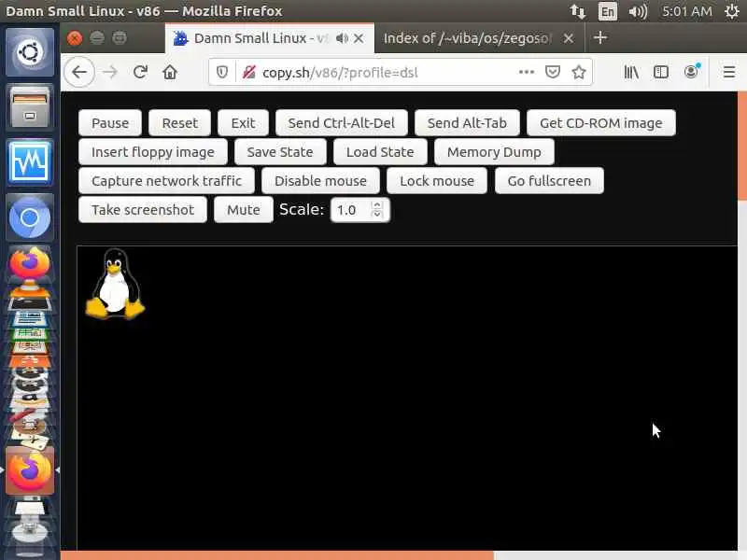Click Take screenshot
This screenshot has height=560, width=747.
click(x=143, y=210)
